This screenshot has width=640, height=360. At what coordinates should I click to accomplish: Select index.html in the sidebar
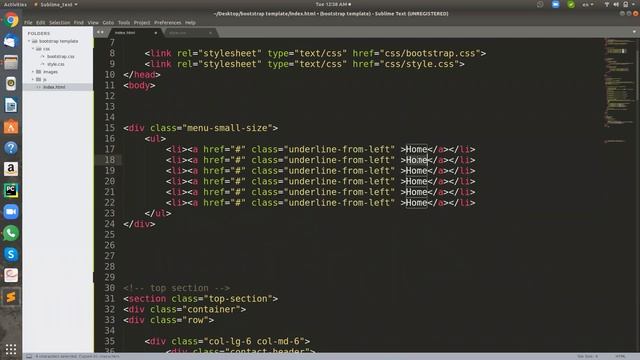click(x=54, y=87)
